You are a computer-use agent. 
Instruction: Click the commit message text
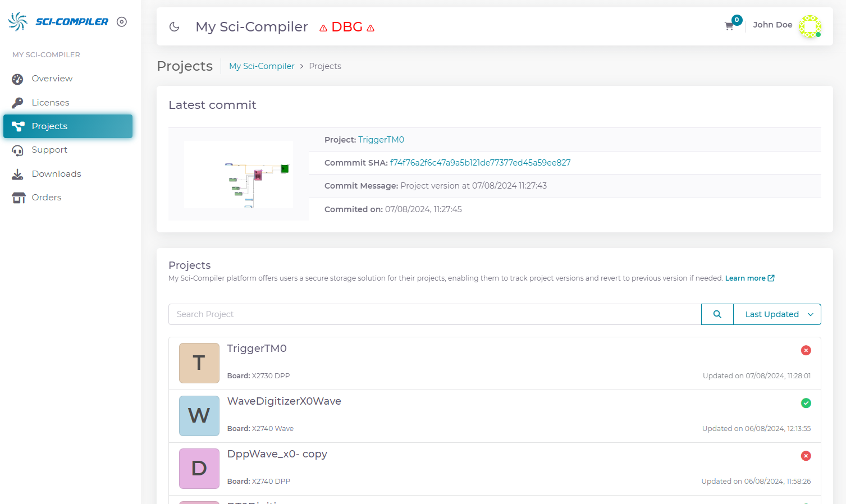coord(436,186)
